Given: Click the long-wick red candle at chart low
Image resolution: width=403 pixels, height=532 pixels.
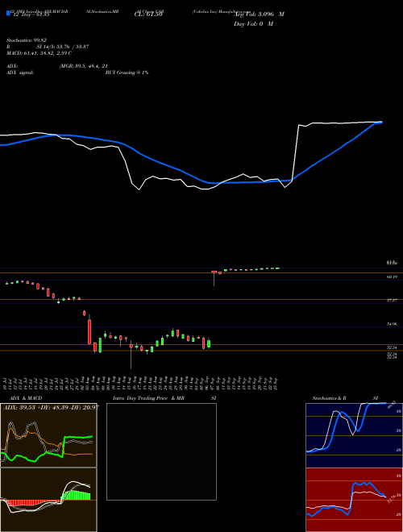Looking at the screenshot, I should (x=131, y=355).
